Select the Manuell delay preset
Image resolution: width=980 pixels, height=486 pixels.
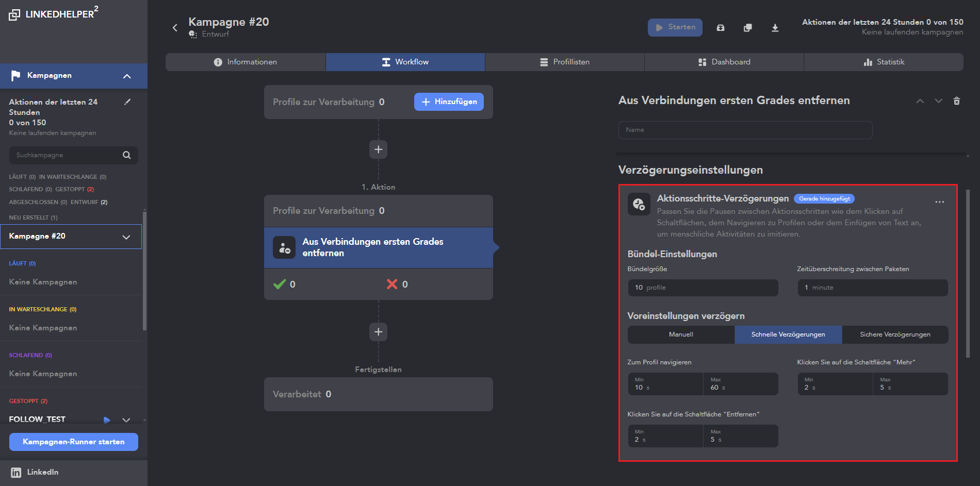click(681, 334)
